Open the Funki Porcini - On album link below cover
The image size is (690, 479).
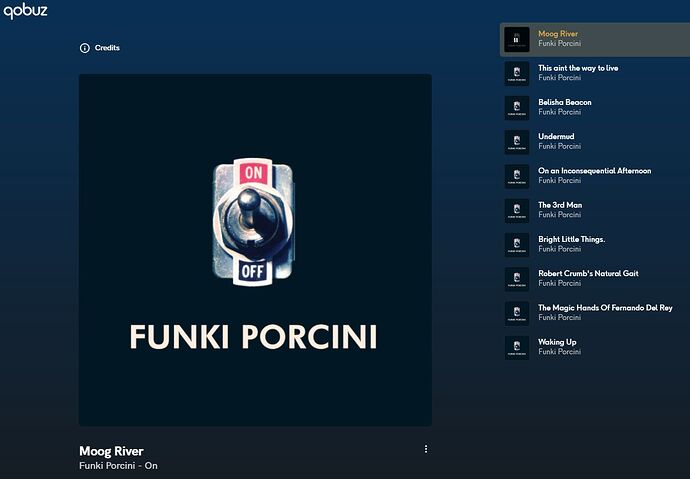click(x=118, y=465)
